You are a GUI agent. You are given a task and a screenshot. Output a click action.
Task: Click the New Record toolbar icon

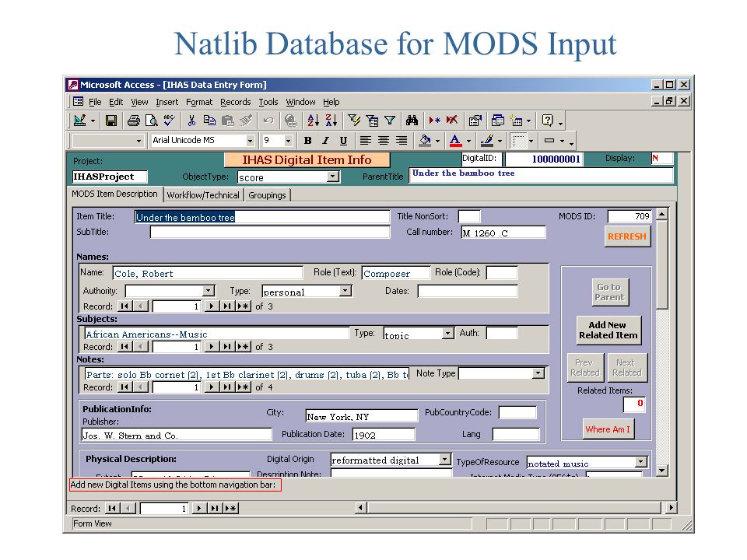434,121
